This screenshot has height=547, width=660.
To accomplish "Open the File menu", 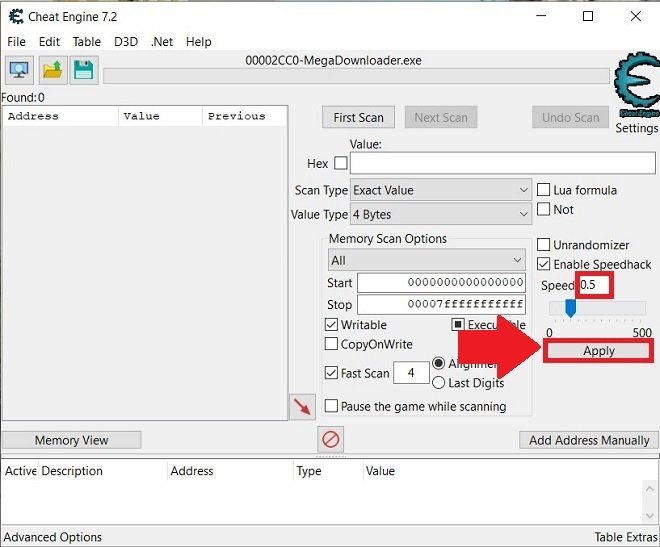I will tap(16, 42).
